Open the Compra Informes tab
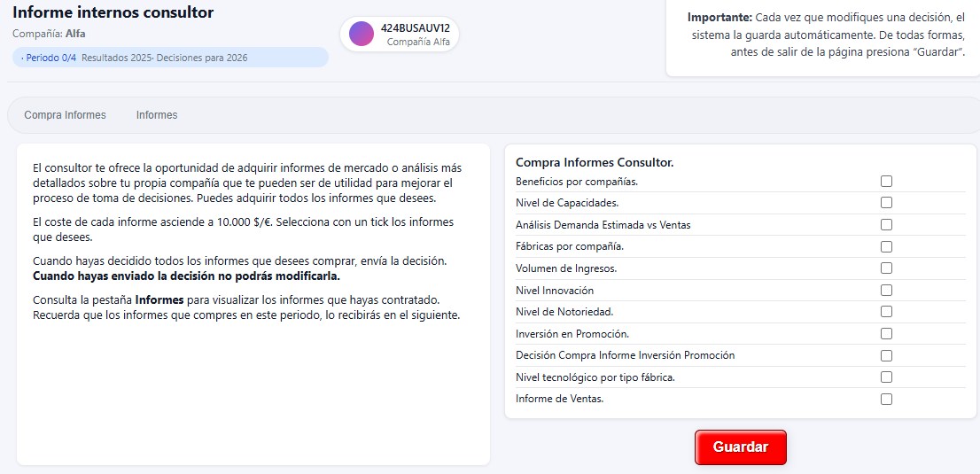 coord(65,115)
